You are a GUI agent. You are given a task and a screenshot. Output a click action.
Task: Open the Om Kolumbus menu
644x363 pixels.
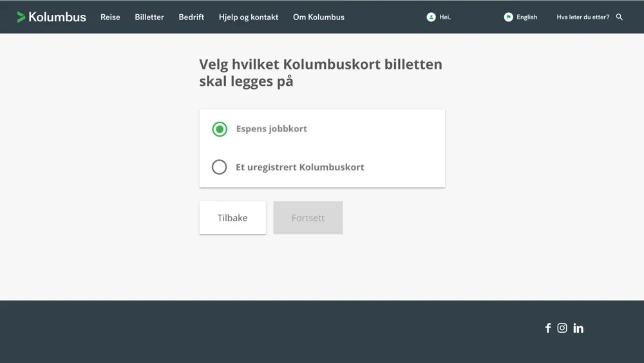tap(319, 17)
